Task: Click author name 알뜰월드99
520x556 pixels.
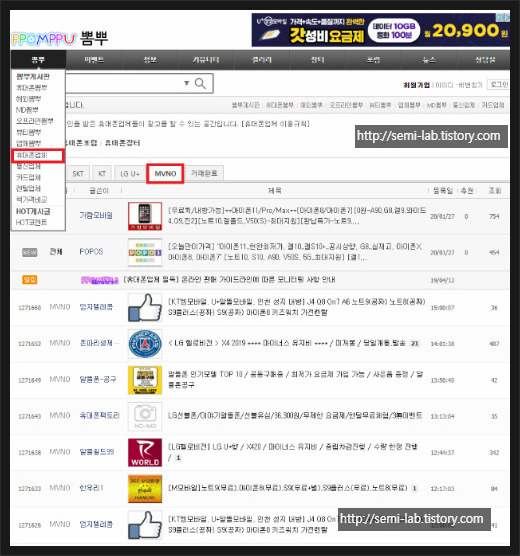Action: 97,452
